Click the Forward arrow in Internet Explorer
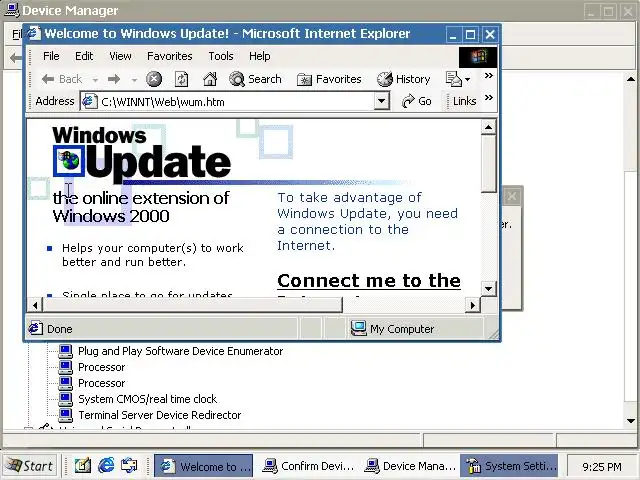The image size is (640, 480). [x=114, y=79]
